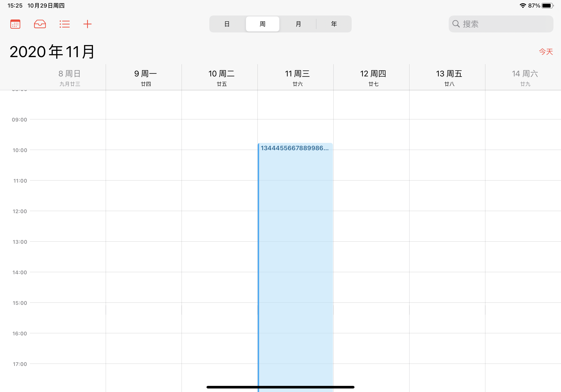The image size is (561, 392).
Task: Tap the 2020年11月 month title
Action: click(x=52, y=51)
